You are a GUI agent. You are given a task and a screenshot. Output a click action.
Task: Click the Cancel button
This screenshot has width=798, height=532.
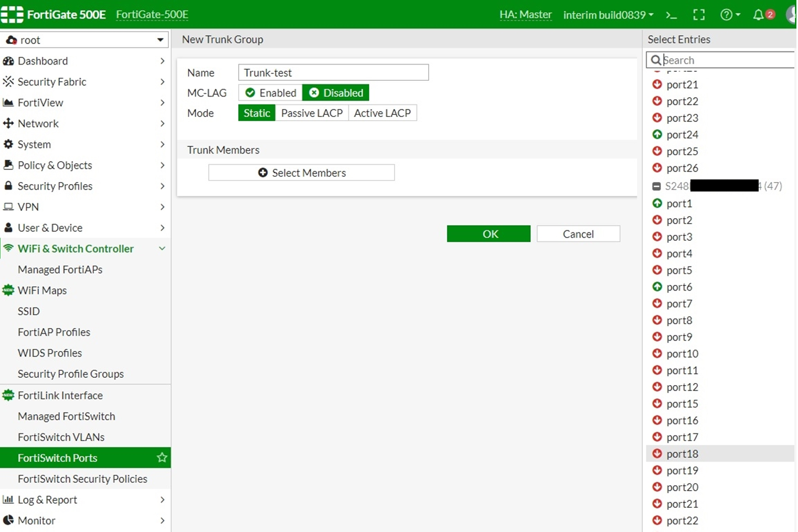578,234
